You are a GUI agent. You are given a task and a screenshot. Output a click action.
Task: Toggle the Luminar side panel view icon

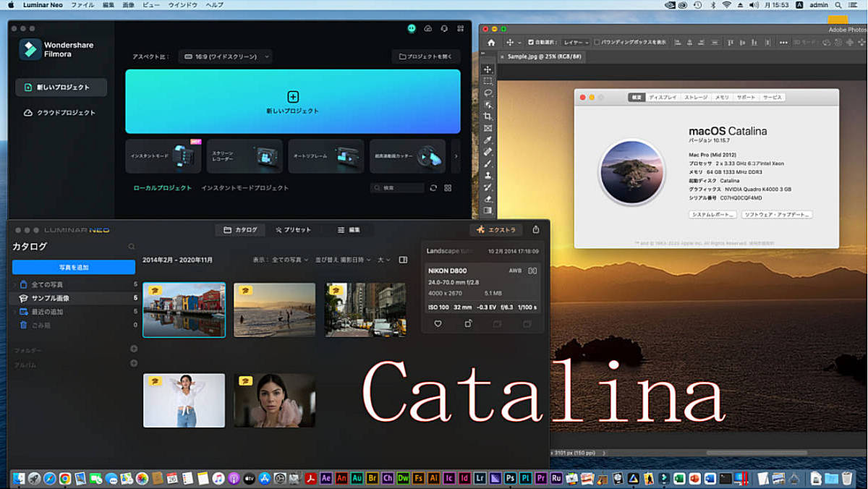pyautogui.click(x=403, y=260)
